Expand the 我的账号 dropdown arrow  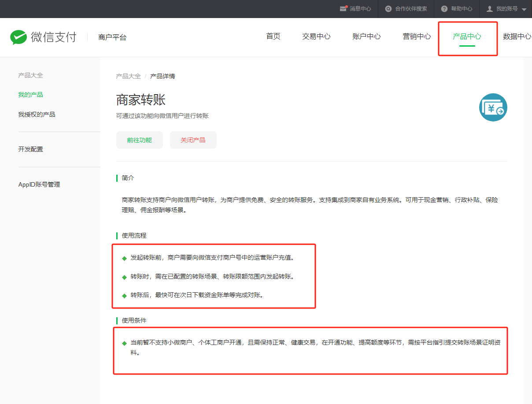524,9
